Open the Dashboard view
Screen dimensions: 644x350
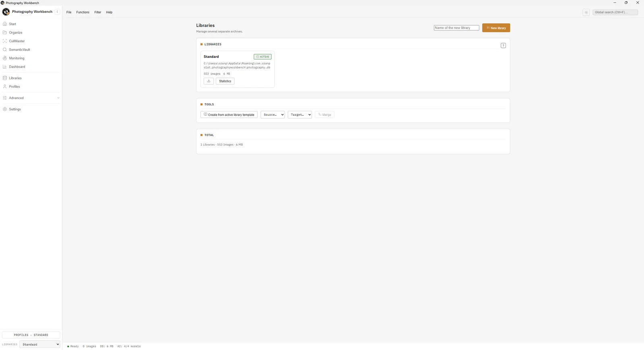coord(31,67)
